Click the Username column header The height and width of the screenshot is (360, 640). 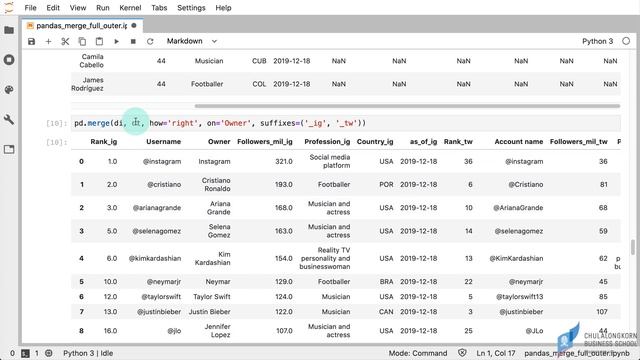(x=163, y=142)
